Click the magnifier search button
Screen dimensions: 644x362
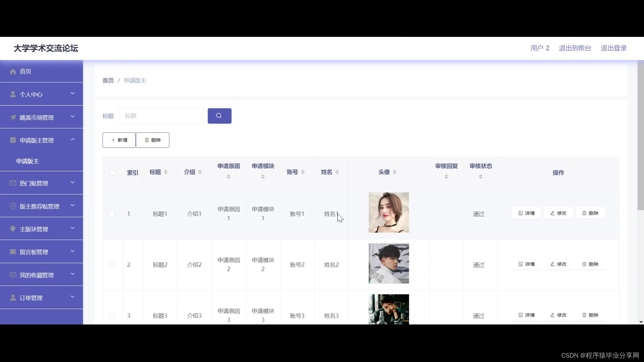pos(219,116)
